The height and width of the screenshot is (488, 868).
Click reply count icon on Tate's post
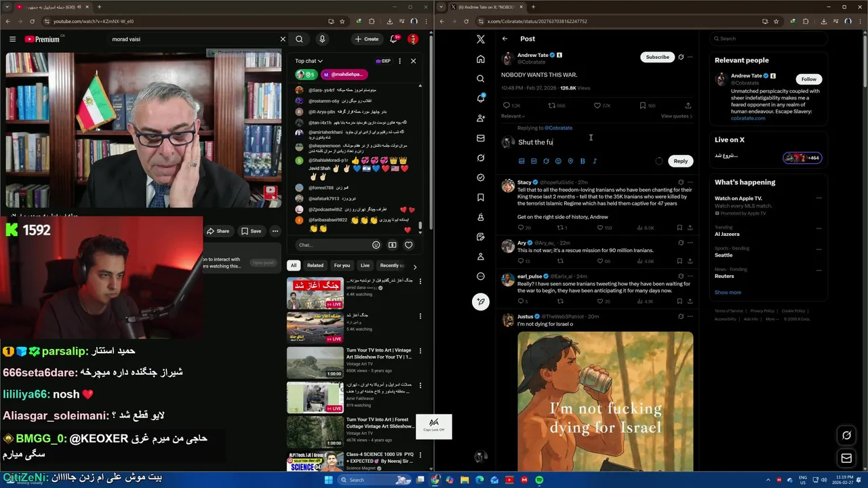pyautogui.click(x=507, y=106)
